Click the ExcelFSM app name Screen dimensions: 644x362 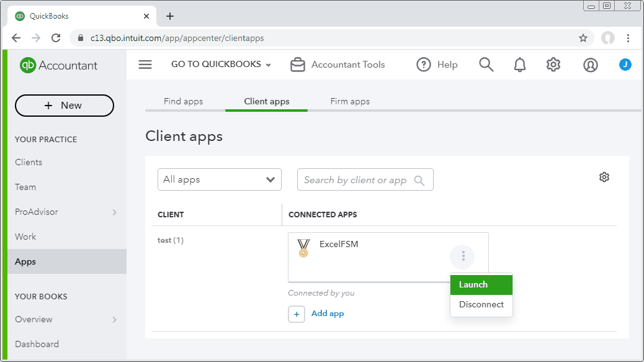pyautogui.click(x=339, y=244)
